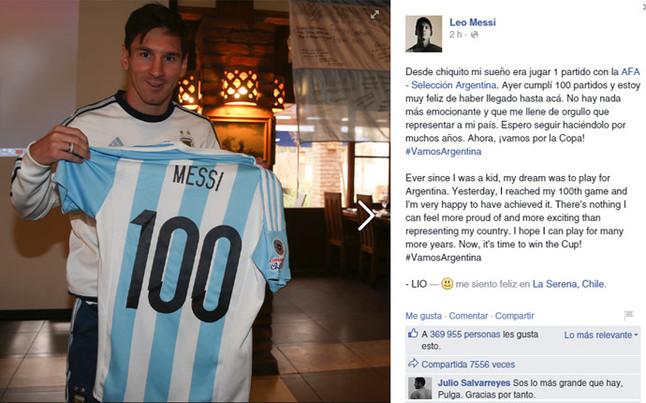
Task: Expand the 'Lo más relevante' sorting dropdown
Action: 601,335
